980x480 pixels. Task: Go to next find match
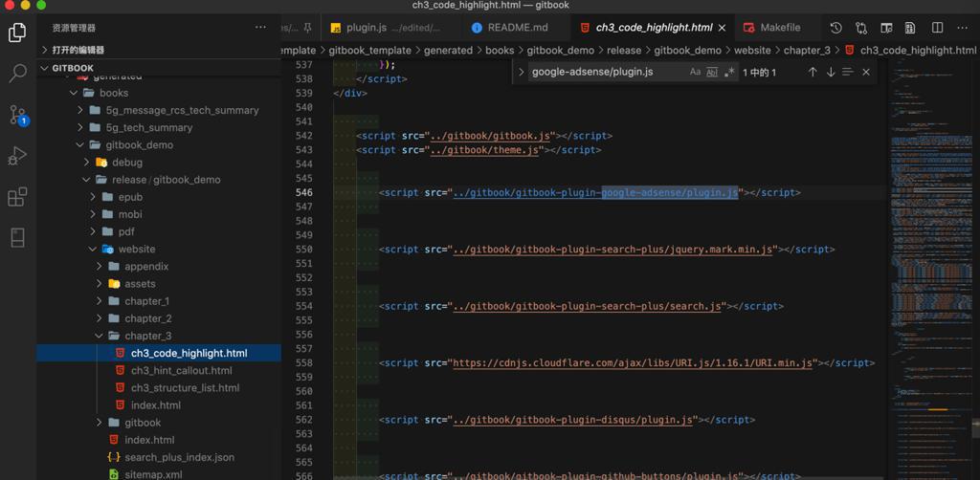click(x=831, y=72)
